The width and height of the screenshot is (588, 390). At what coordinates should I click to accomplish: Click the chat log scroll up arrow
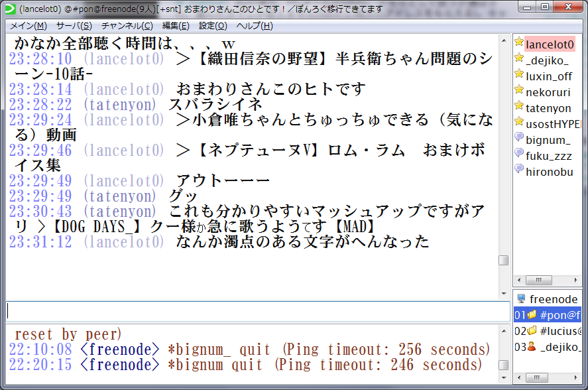tap(504, 40)
